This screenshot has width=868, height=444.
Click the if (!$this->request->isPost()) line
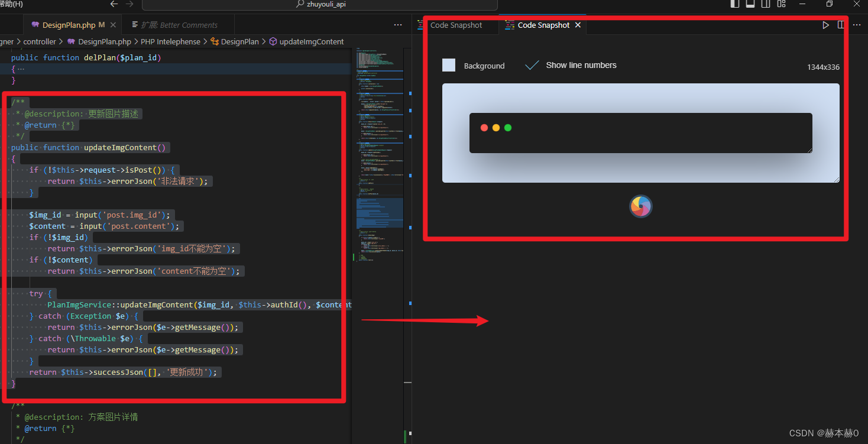[x=102, y=170]
